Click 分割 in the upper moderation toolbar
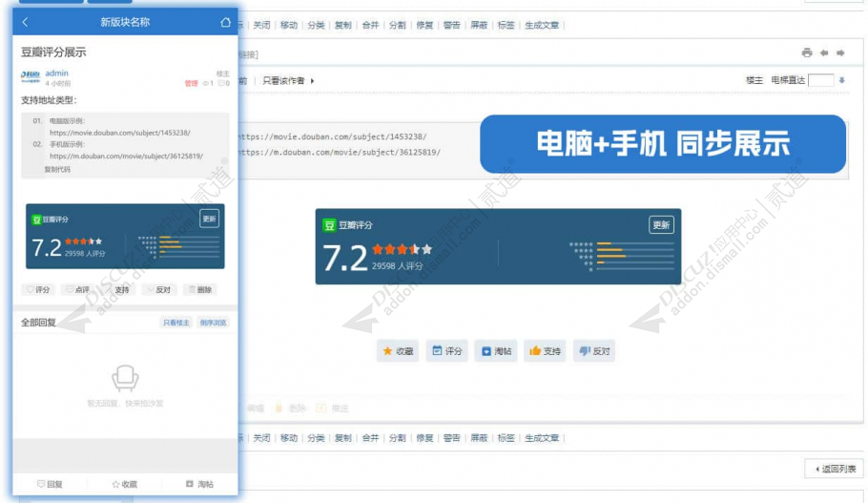 click(398, 25)
